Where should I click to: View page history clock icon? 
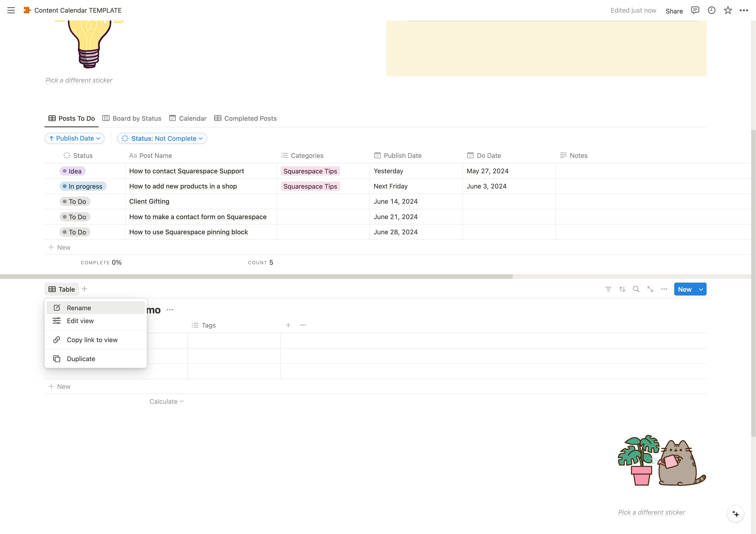(x=711, y=10)
